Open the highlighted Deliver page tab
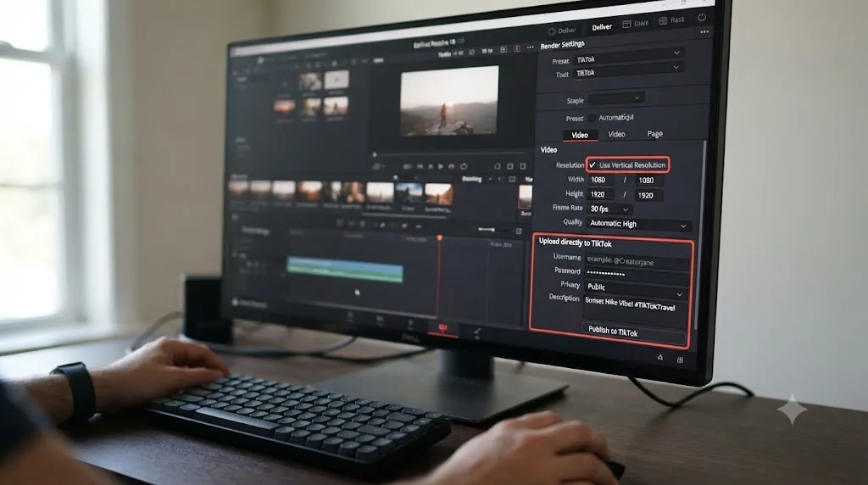 point(601,27)
